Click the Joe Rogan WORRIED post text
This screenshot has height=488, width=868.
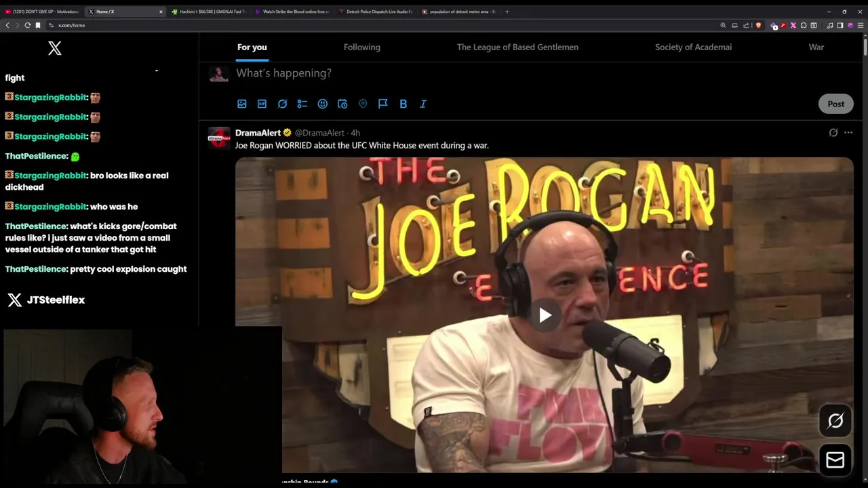pos(361,145)
